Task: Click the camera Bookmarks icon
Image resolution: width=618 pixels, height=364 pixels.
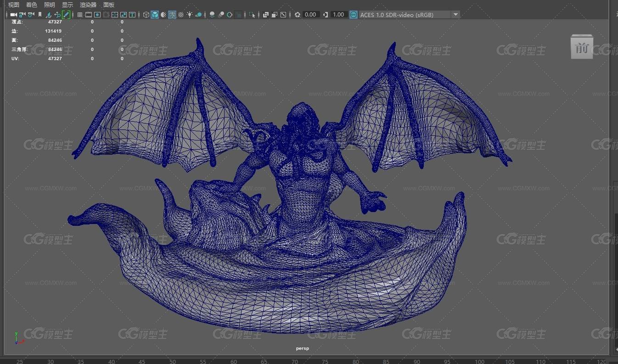Action: click(40, 15)
